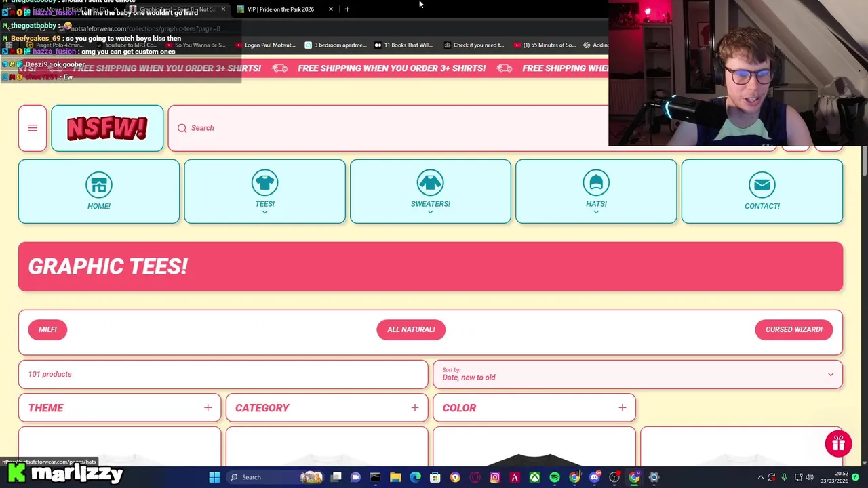Open the 3 bedroom apartme... bookmark
This screenshot has height=488, width=868.
coord(335,45)
